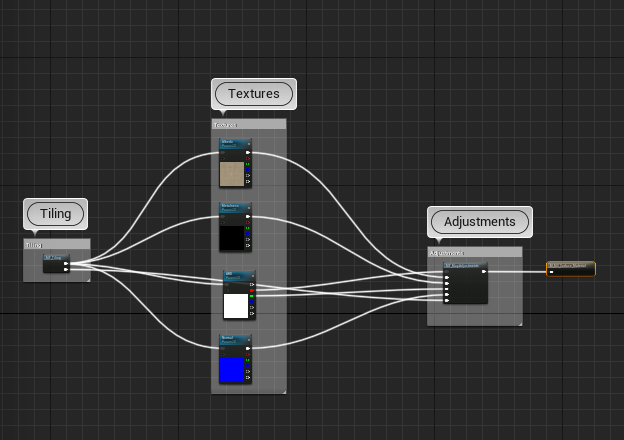Click the black Metalness texture thumbnail
This screenshot has height=440, width=624.
232,238
